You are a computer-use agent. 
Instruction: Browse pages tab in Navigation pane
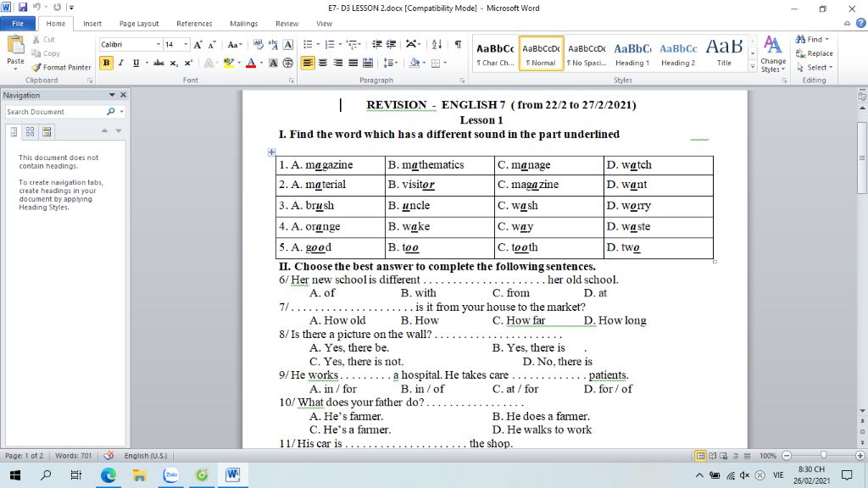[30, 131]
